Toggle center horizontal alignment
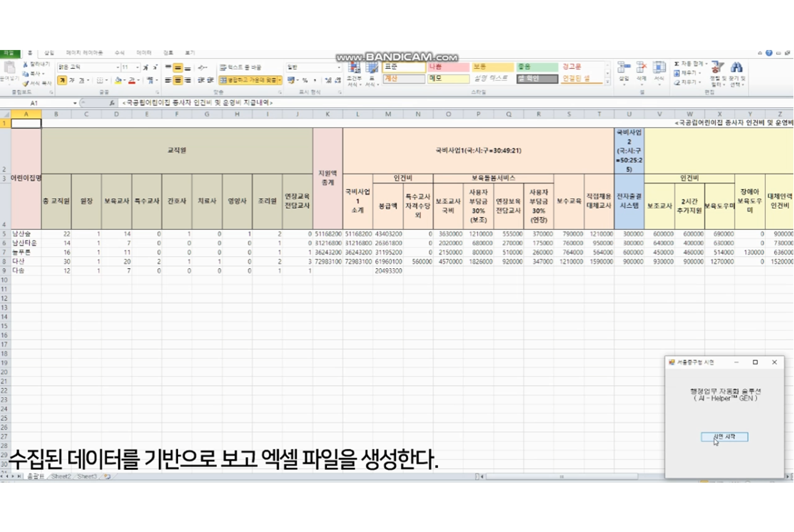Image resolution: width=794 pixels, height=532 pixels. click(178, 80)
